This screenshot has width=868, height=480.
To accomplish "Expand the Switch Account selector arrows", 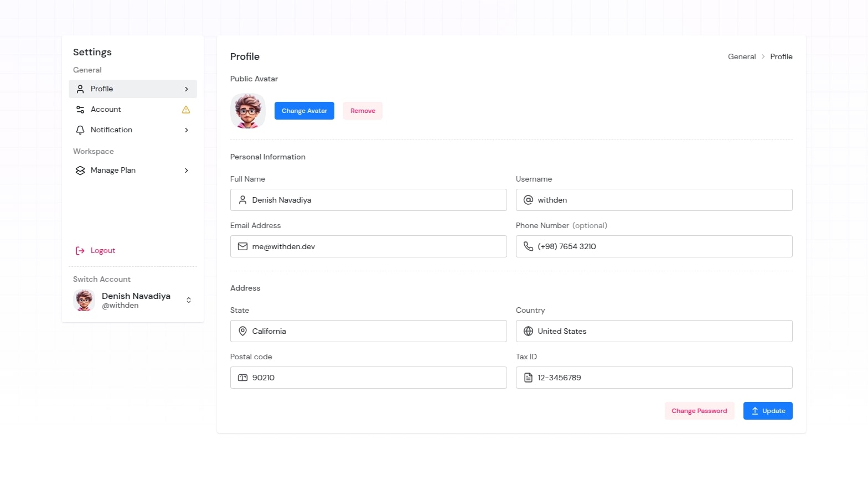I will click(189, 300).
